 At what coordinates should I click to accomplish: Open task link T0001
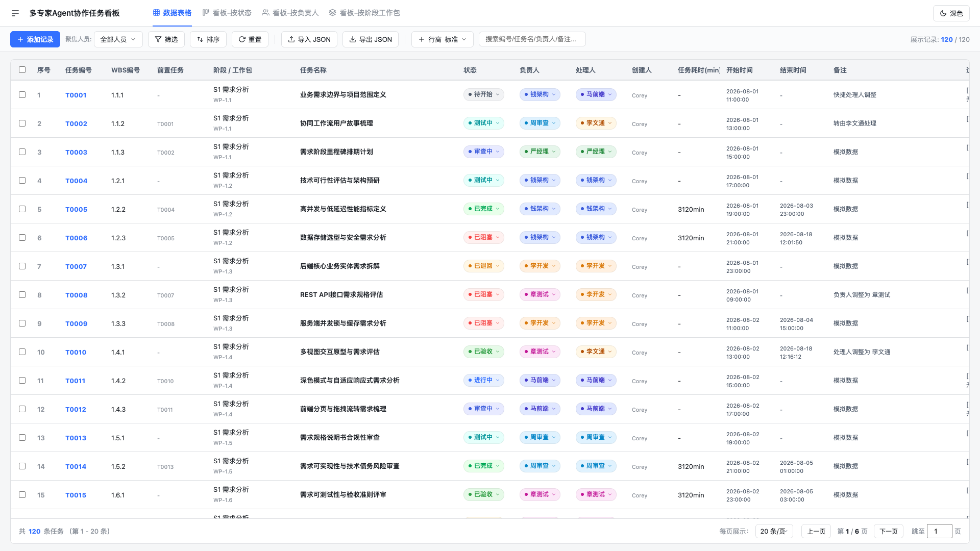(76, 95)
